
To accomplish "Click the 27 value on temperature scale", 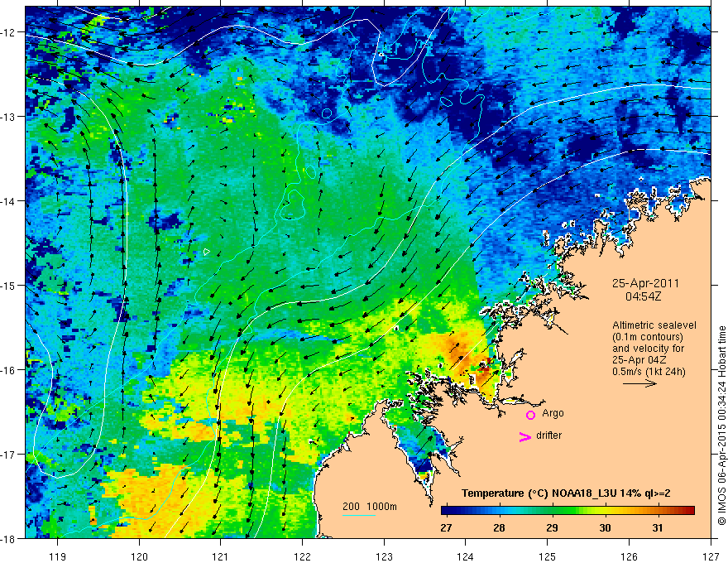I will (446, 527).
